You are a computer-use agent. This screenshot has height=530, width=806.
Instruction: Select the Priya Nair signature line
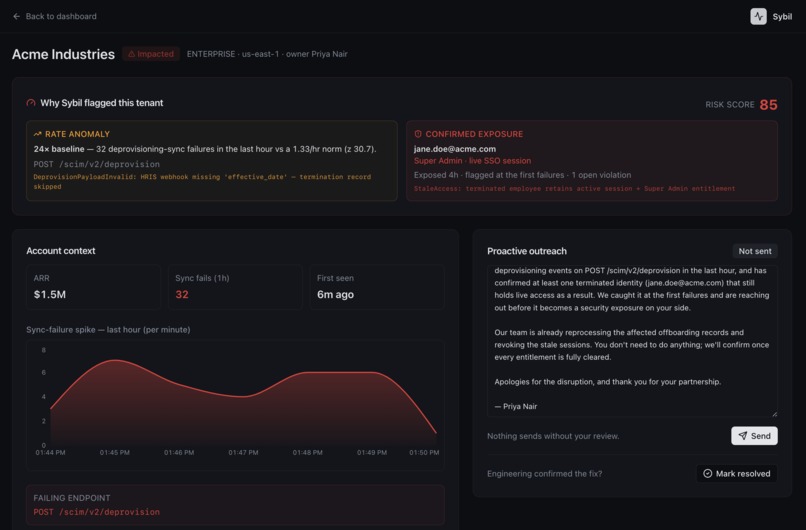click(x=516, y=406)
